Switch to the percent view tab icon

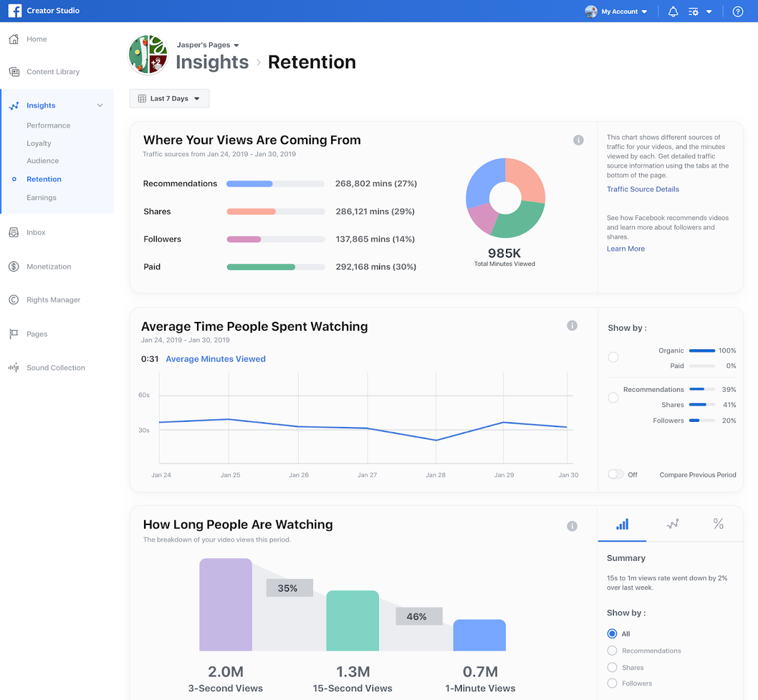point(718,524)
